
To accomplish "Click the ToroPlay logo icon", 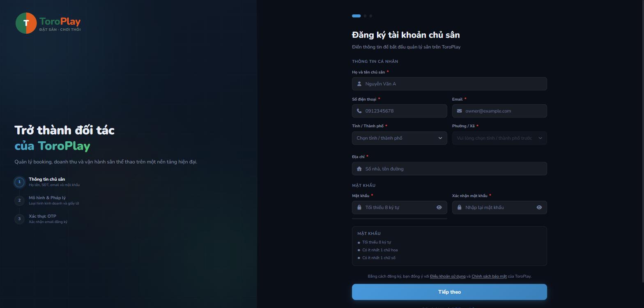I will [x=26, y=23].
